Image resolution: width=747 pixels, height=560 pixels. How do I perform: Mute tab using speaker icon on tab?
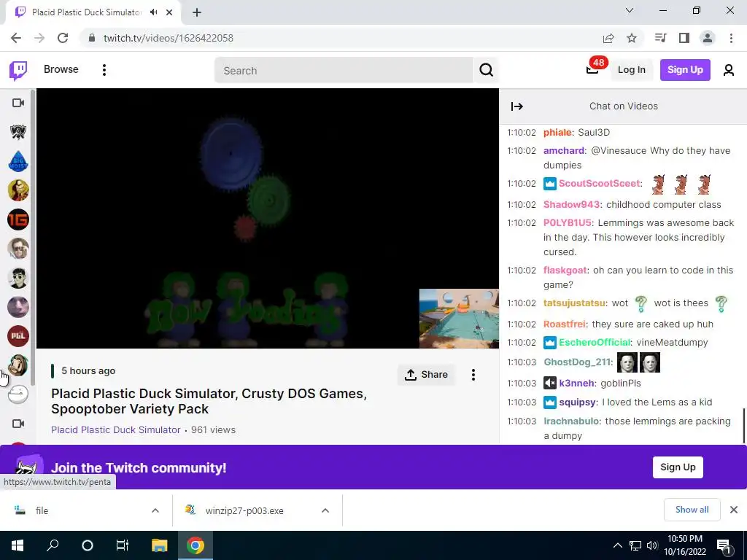[x=153, y=12]
